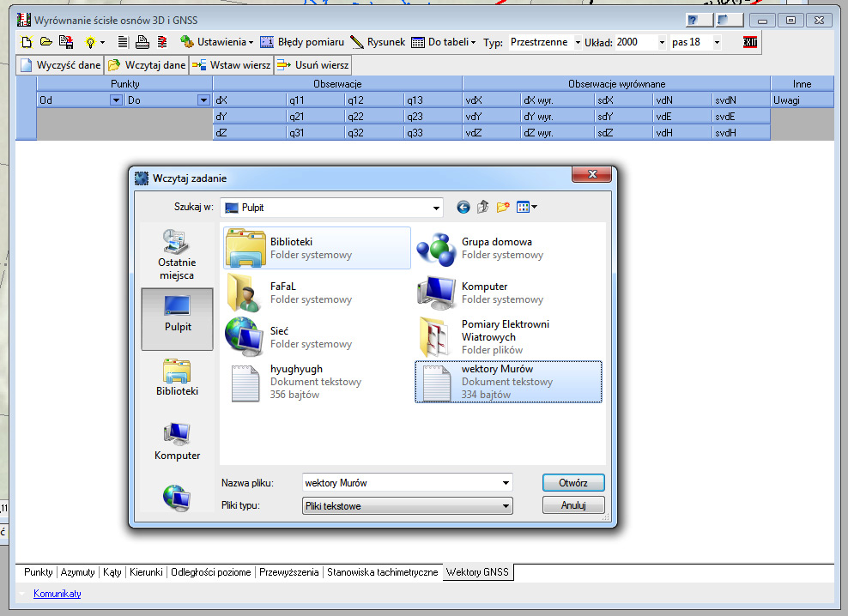Switch to the Stanowiska tachimetryczne tab

click(382, 572)
